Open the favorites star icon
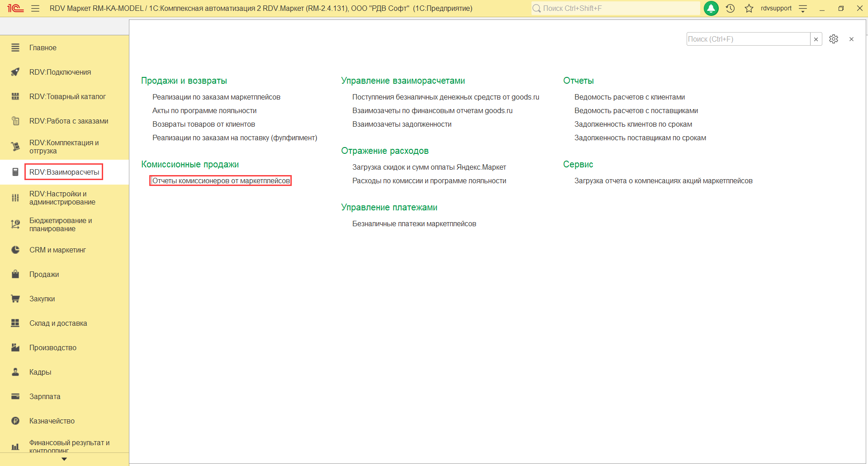The image size is (868, 466). (749, 8)
